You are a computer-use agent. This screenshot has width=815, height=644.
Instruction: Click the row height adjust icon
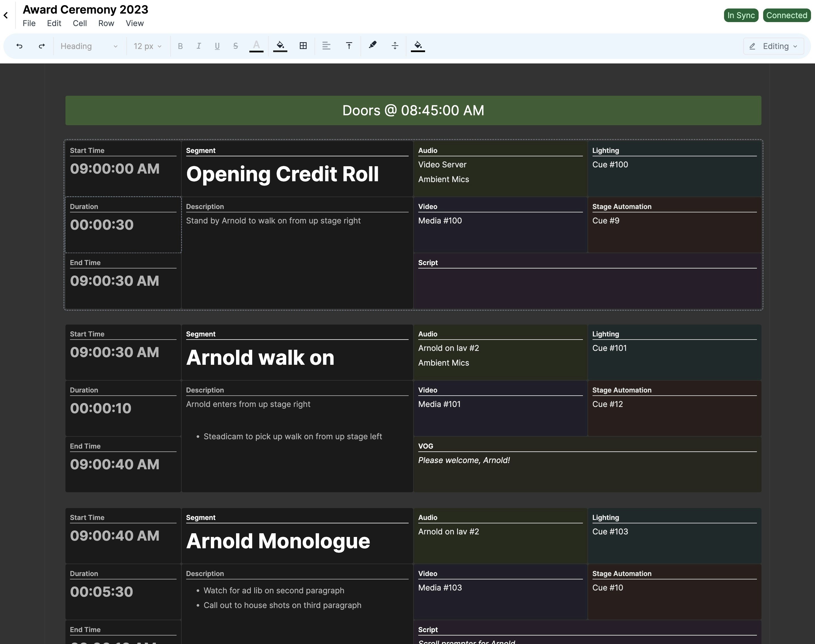tap(395, 46)
